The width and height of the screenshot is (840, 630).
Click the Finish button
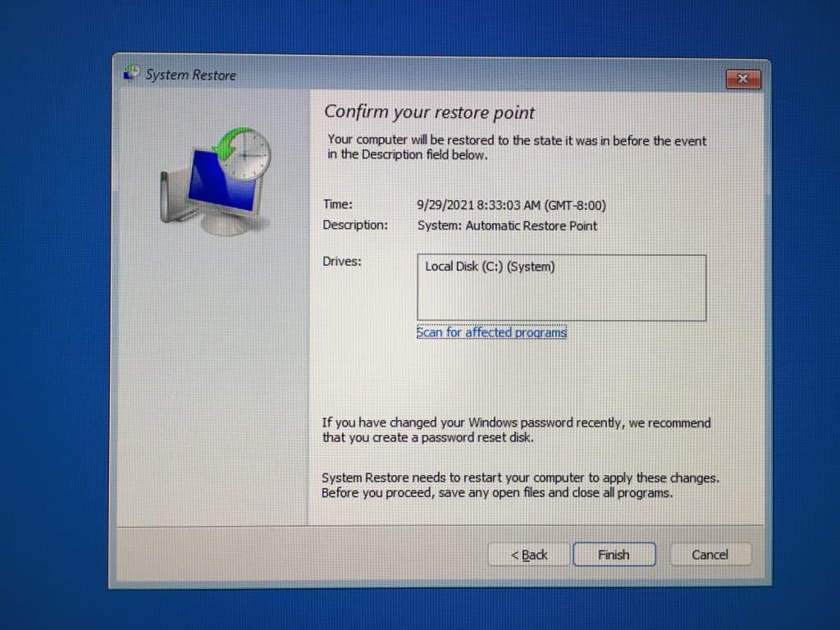coord(614,555)
